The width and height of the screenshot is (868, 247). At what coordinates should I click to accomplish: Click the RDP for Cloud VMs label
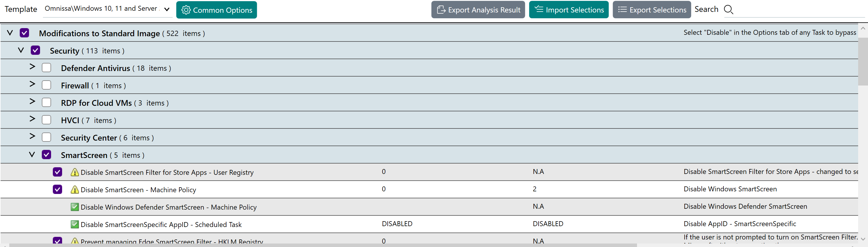(x=96, y=103)
